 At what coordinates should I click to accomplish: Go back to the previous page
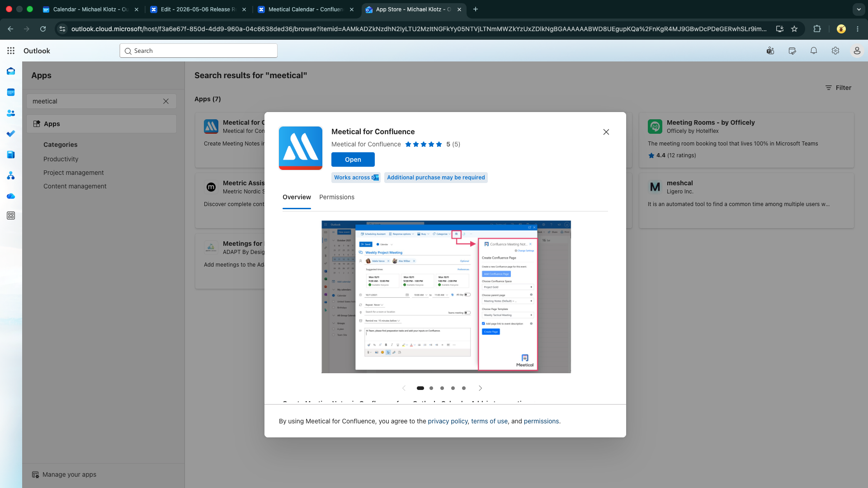pos(10,29)
